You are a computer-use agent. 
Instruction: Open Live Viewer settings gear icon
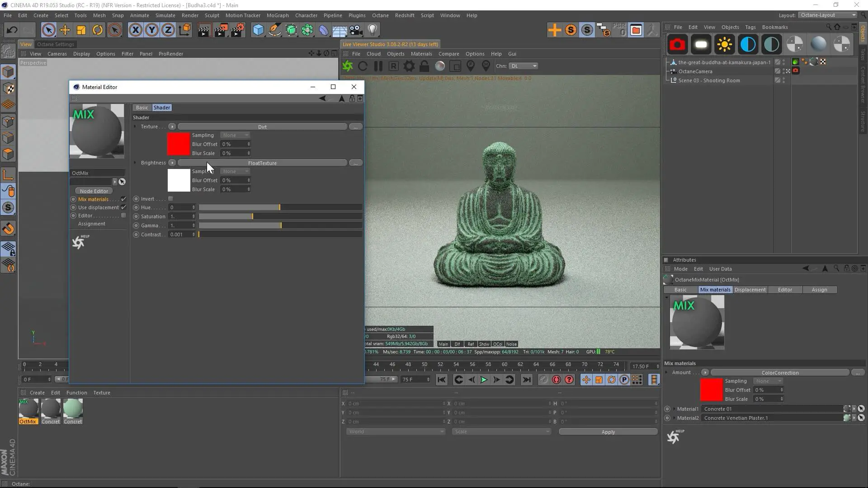pyautogui.click(x=409, y=66)
